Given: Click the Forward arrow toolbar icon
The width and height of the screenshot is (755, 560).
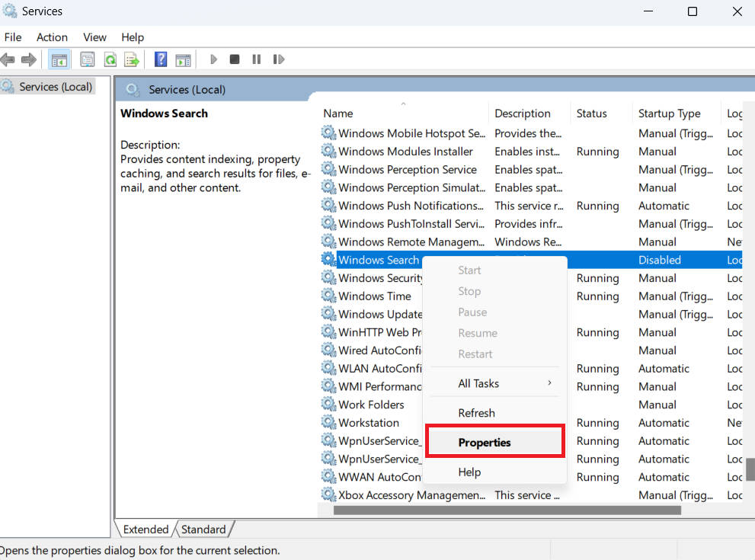Looking at the screenshot, I should coord(29,59).
